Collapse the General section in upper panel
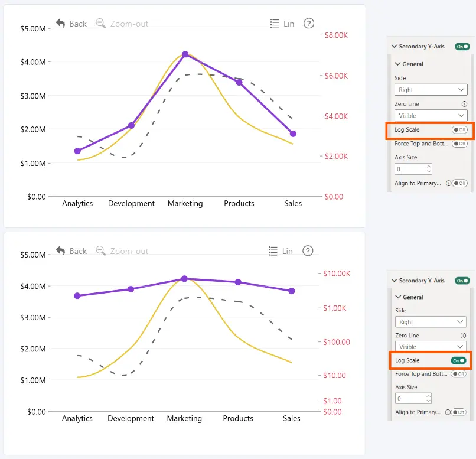Viewport: 476px width, 459px height. tap(397, 64)
